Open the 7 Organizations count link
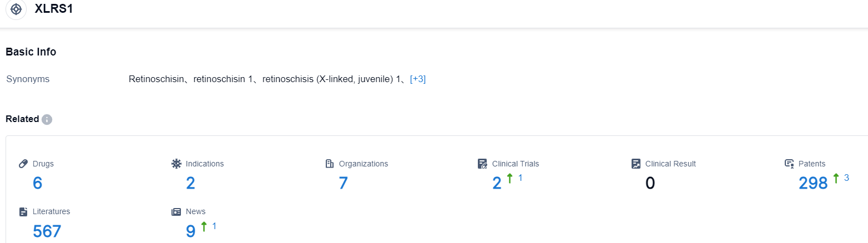Image resolution: width=868 pixels, height=243 pixels. [343, 183]
